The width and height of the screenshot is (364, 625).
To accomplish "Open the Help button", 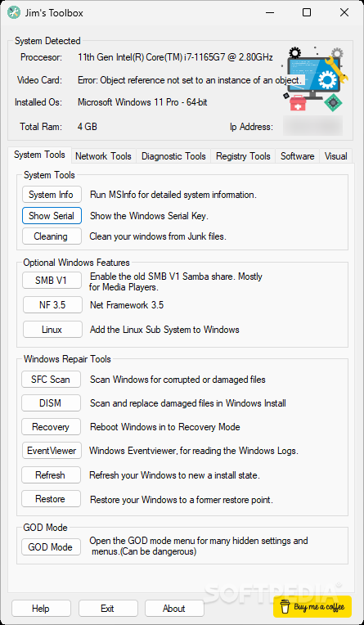I will [41, 609].
